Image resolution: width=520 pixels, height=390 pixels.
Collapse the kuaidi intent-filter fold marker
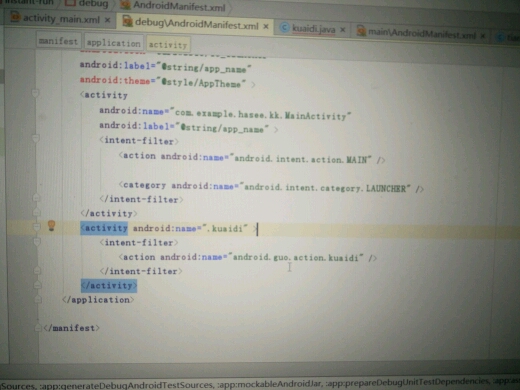(x=37, y=241)
